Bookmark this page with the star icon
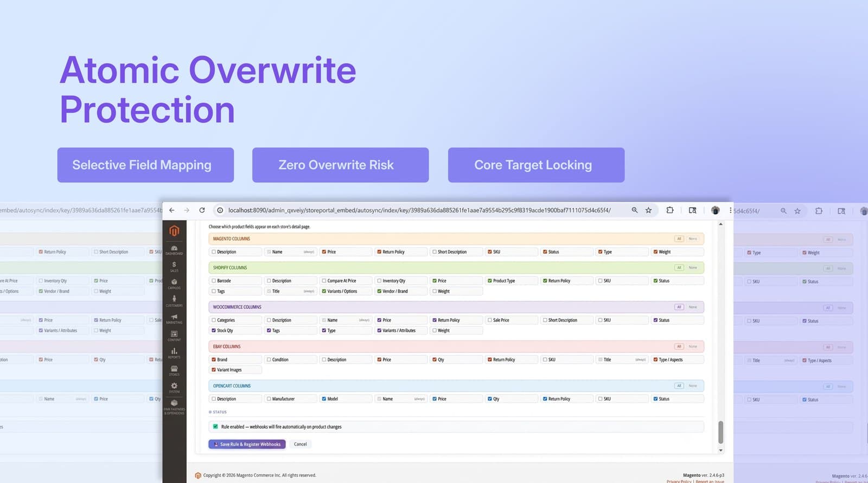The width and height of the screenshot is (868, 483). (648, 210)
